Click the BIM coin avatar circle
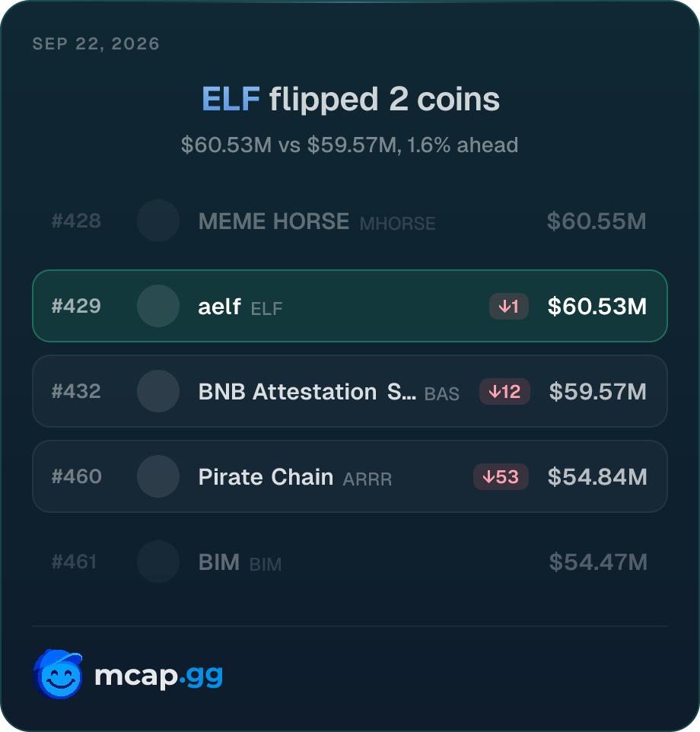Viewport: 700px width, 732px height. 158,562
